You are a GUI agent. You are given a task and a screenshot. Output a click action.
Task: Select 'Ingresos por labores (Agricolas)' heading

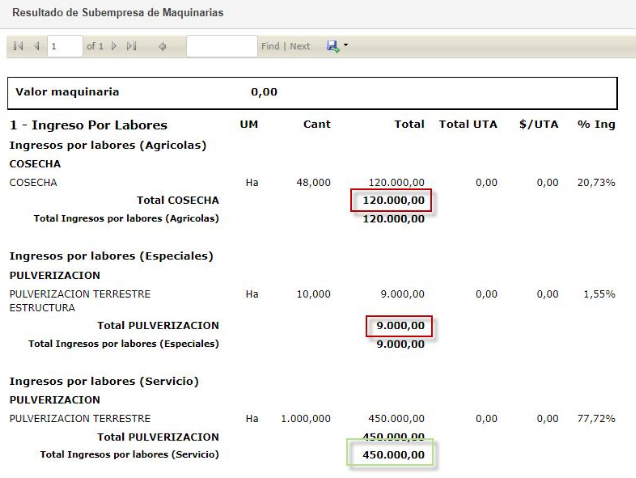(x=108, y=145)
